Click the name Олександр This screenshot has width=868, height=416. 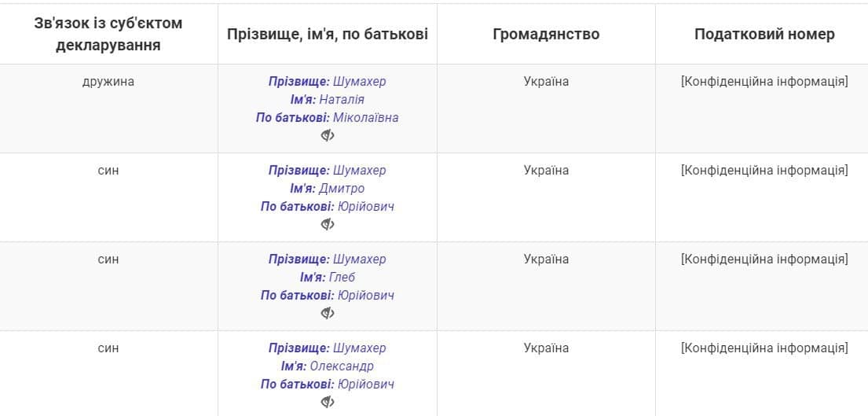[342, 366]
